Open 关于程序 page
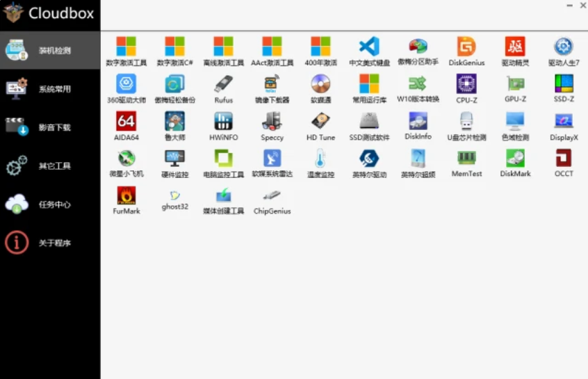Viewport: 588px width, 379px height. (x=50, y=243)
